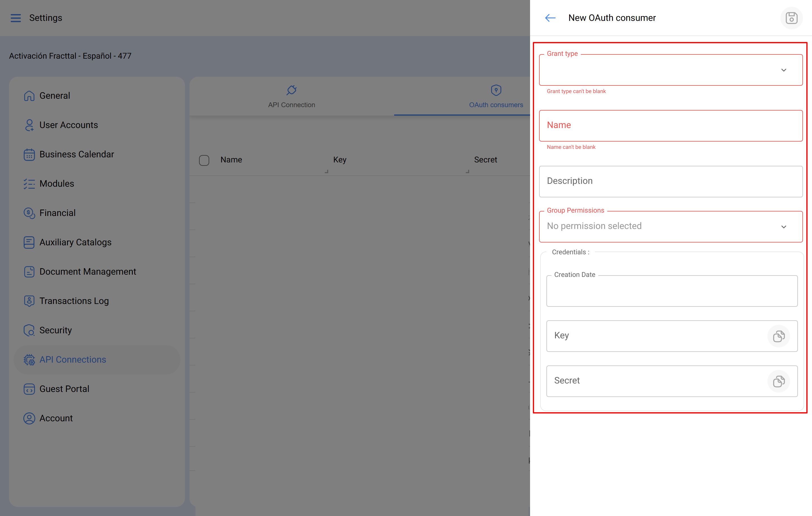Open the Group Permissions dropdown

(x=783, y=227)
